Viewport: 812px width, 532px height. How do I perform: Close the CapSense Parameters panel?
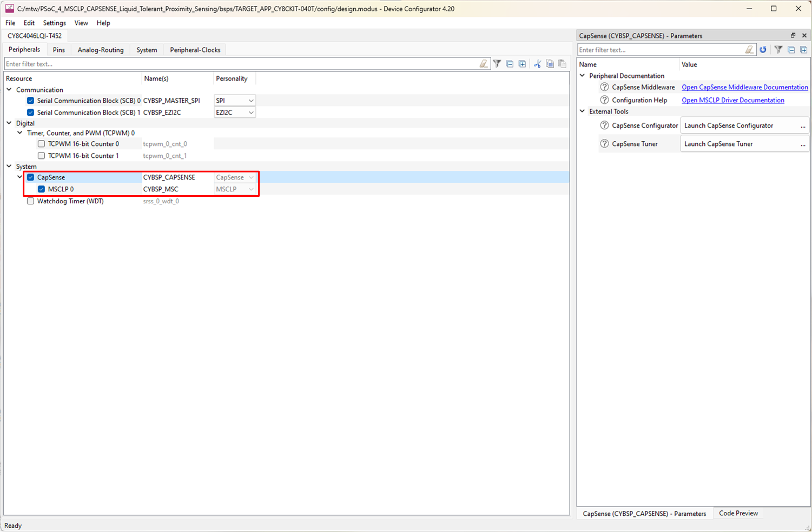pos(804,36)
